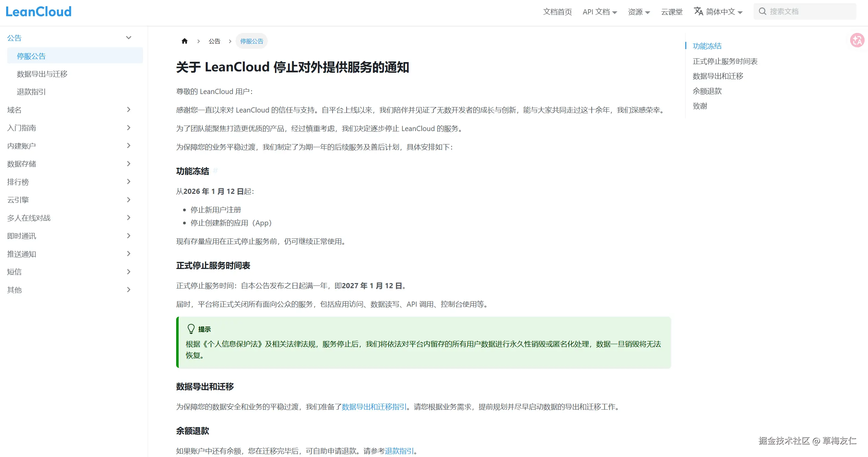Jump to 余额退款 via right-side outline
Viewport: 868px width, 457px height.
click(707, 91)
